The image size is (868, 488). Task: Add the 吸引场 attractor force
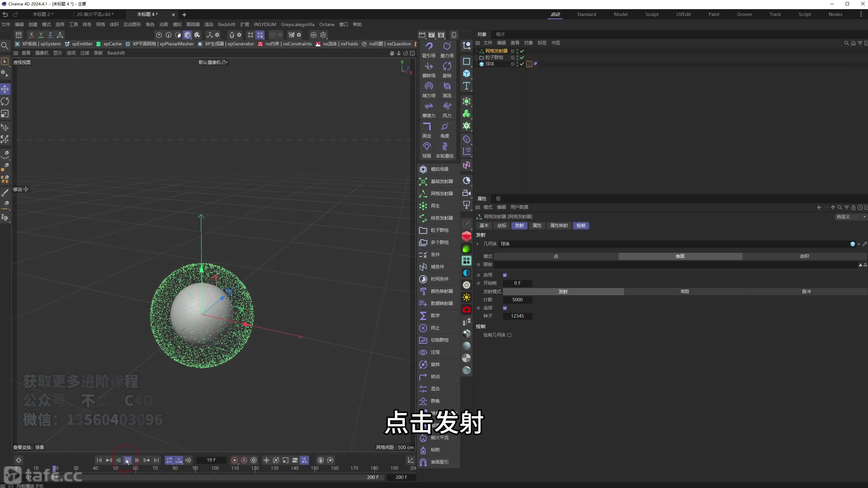pos(429,50)
